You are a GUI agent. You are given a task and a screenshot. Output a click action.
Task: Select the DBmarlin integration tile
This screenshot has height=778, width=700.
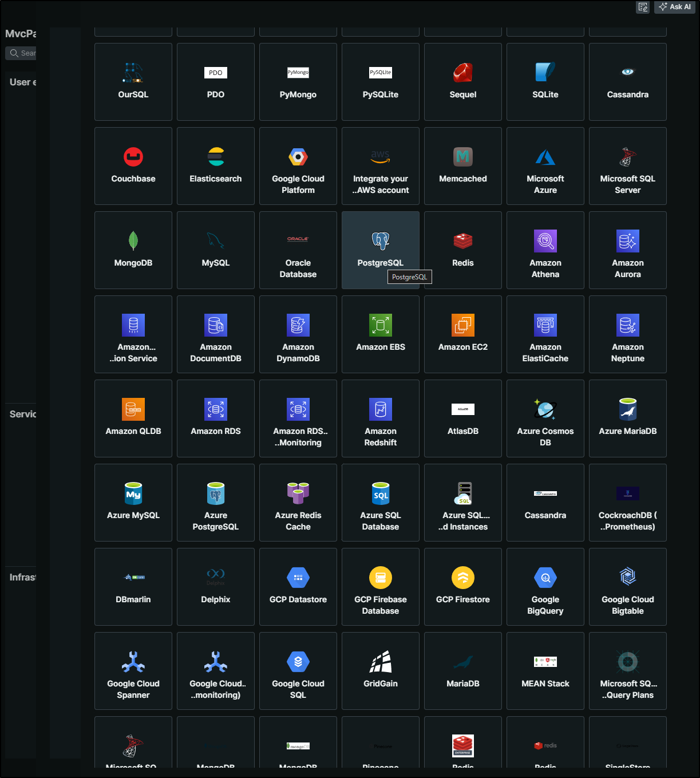pos(133,587)
